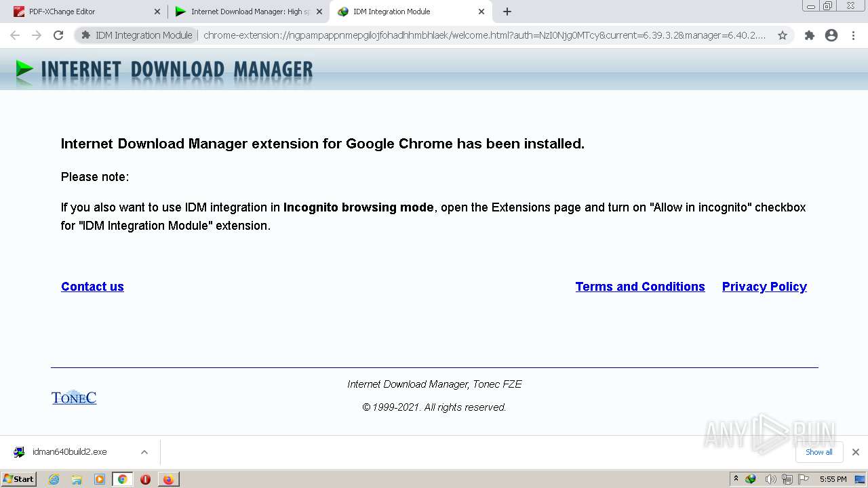Click the IDM Integration Module extension label
The image size is (868, 488).
tap(144, 35)
